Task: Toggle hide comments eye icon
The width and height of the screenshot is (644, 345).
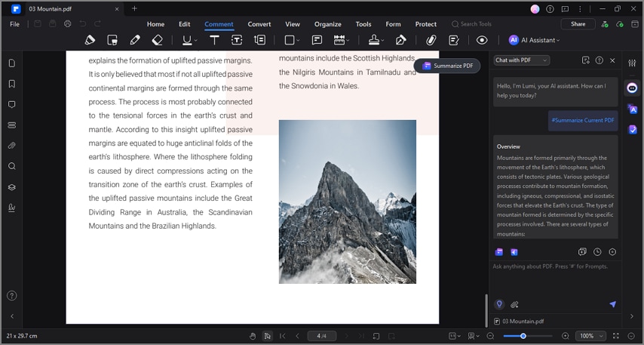Action: (482, 40)
